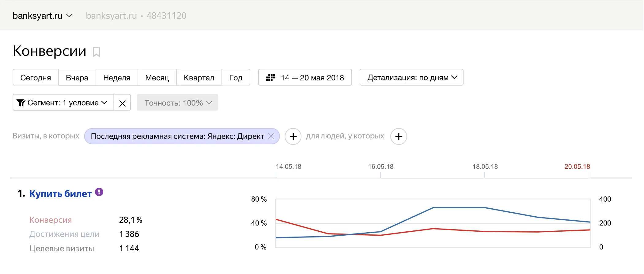Select the Вчера period tab

point(77,77)
